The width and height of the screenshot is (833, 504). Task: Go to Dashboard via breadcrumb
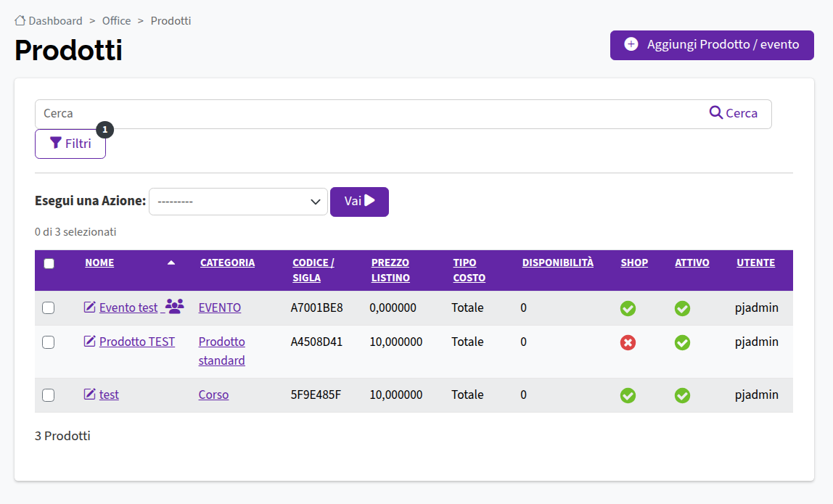55,21
